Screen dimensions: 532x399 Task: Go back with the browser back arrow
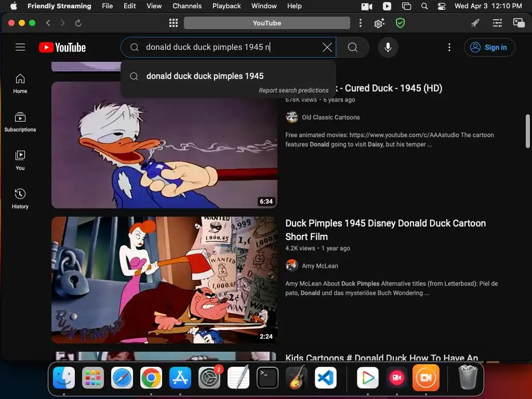pos(48,23)
